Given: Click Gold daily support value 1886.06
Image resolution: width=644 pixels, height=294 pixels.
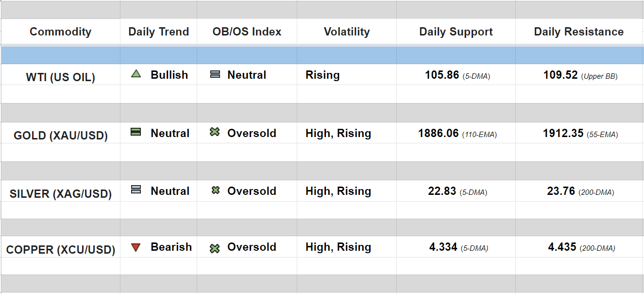Looking at the screenshot, I should (x=438, y=134).
